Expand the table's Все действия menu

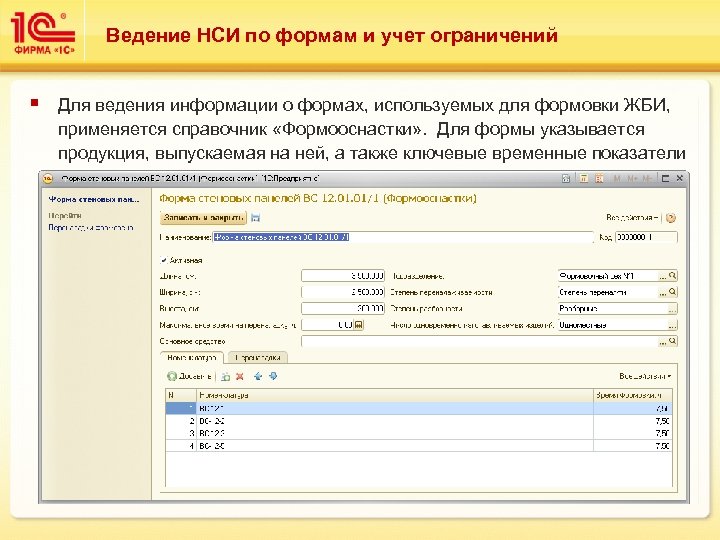[645, 377]
